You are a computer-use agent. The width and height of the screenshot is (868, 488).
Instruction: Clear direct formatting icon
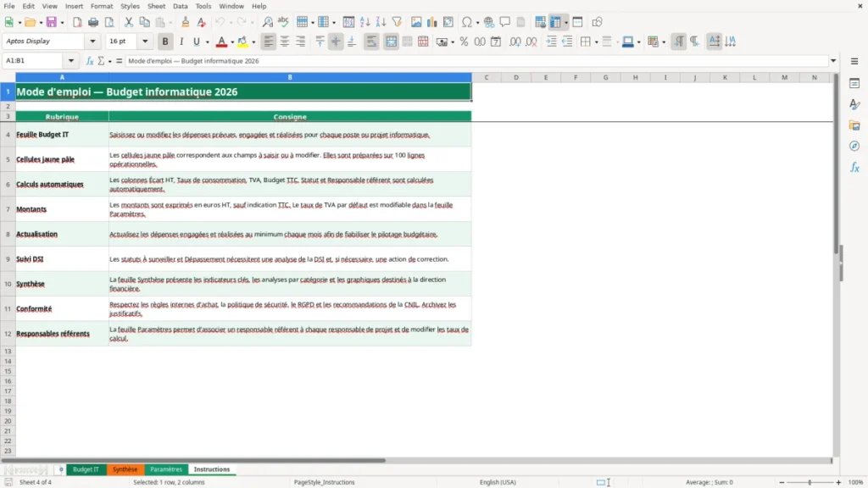pyautogui.click(x=202, y=22)
